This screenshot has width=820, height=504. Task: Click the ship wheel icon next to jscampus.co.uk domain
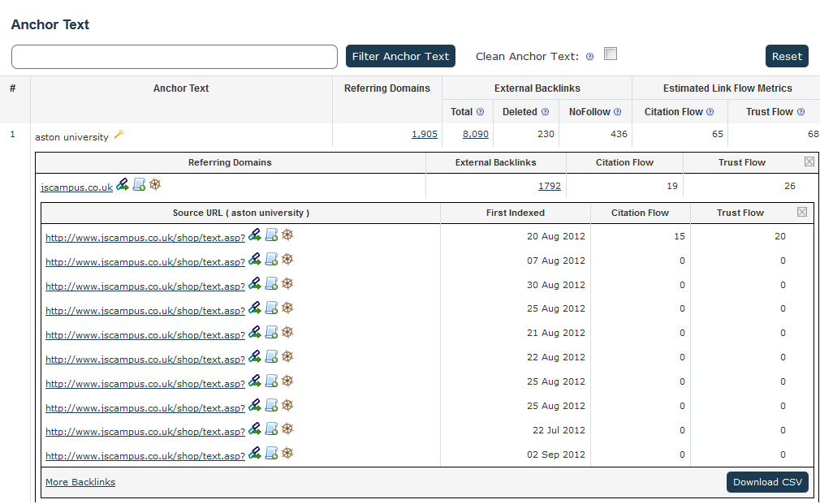[155, 185]
